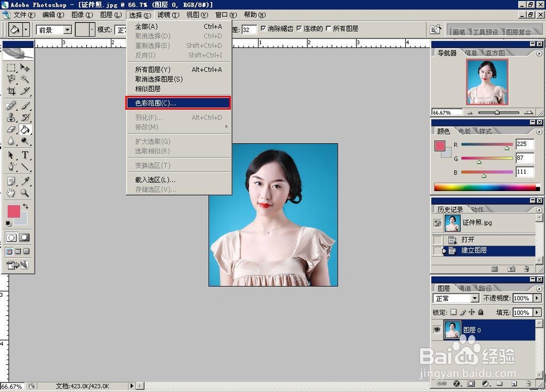Open the 正常 blend mode dropdown
The height and width of the screenshot is (392, 546).
pos(476,298)
